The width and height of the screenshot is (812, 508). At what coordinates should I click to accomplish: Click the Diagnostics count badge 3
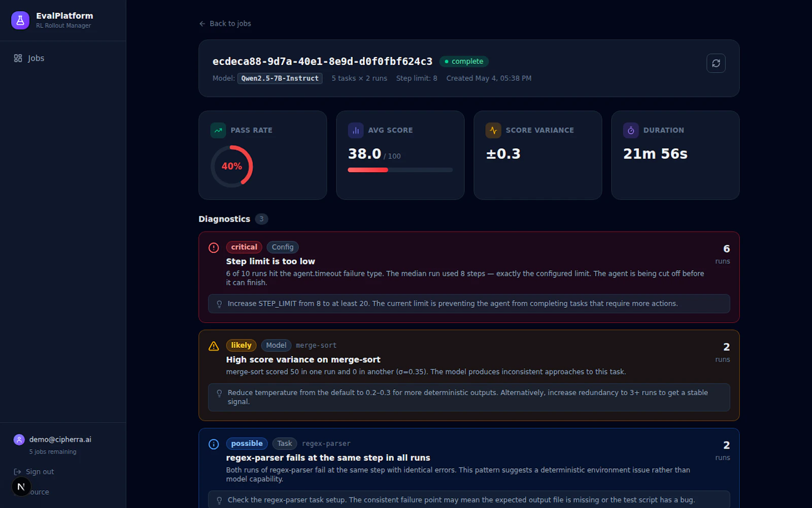pos(261,219)
